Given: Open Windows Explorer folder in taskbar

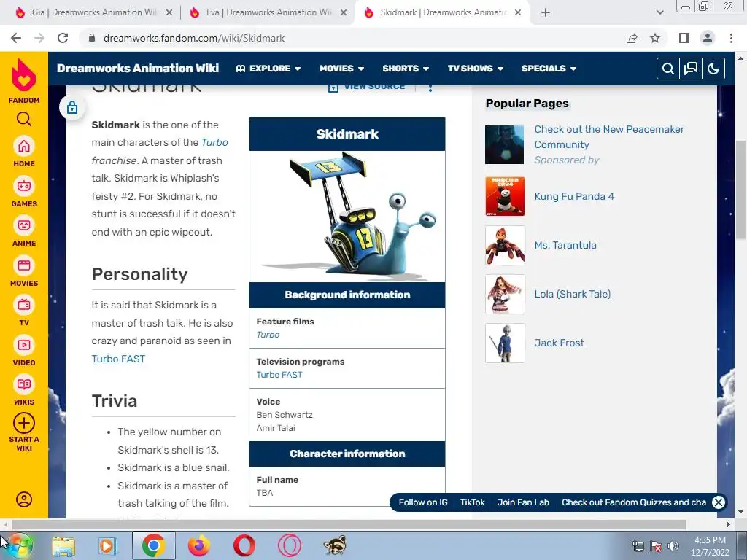Looking at the screenshot, I should 63,545.
